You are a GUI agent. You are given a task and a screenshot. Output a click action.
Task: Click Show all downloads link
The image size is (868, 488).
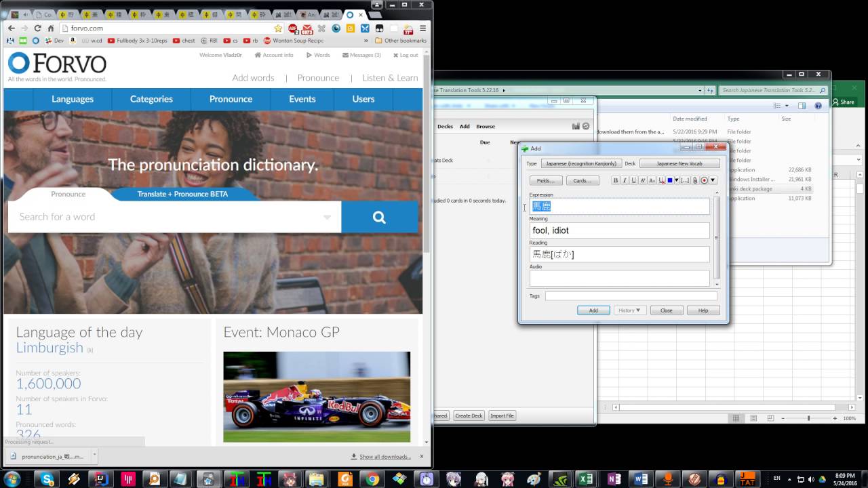pos(385,457)
